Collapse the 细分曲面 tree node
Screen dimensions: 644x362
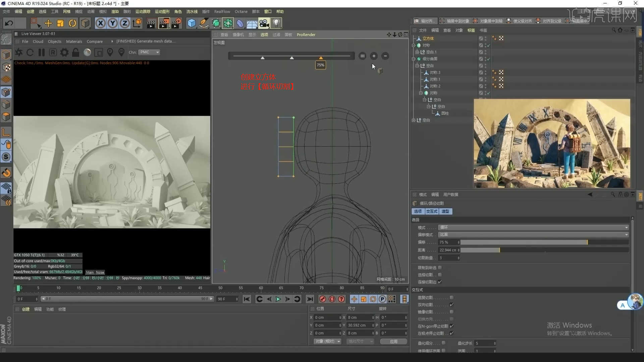414,59
